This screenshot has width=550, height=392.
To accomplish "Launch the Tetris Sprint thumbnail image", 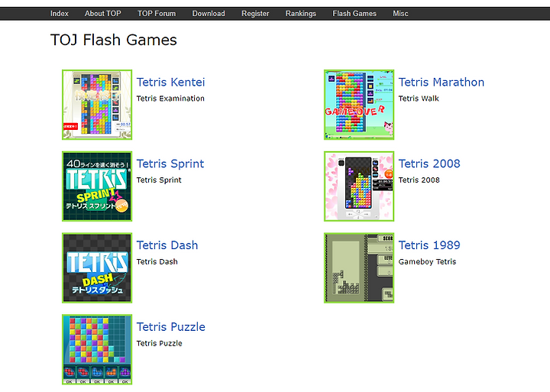I will pyautogui.click(x=97, y=186).
